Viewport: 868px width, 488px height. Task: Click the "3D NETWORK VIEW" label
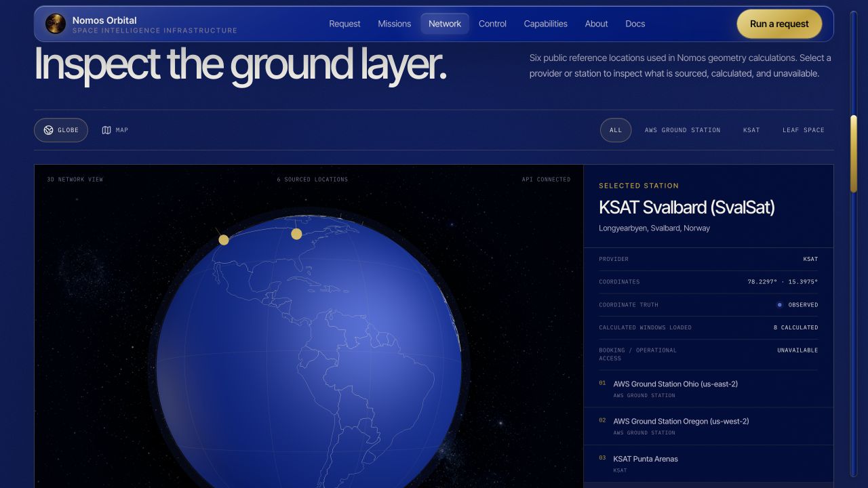[75, 180]
